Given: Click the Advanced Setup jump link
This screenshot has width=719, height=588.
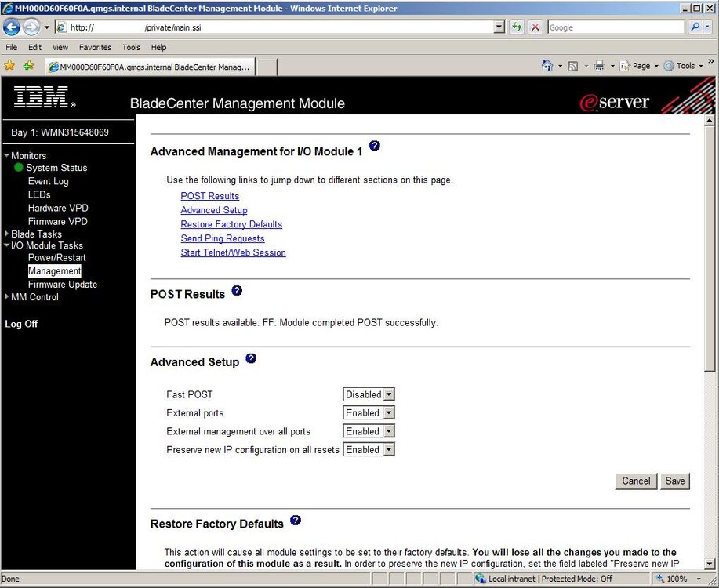Looking at the screenshot, I should 214,210.
